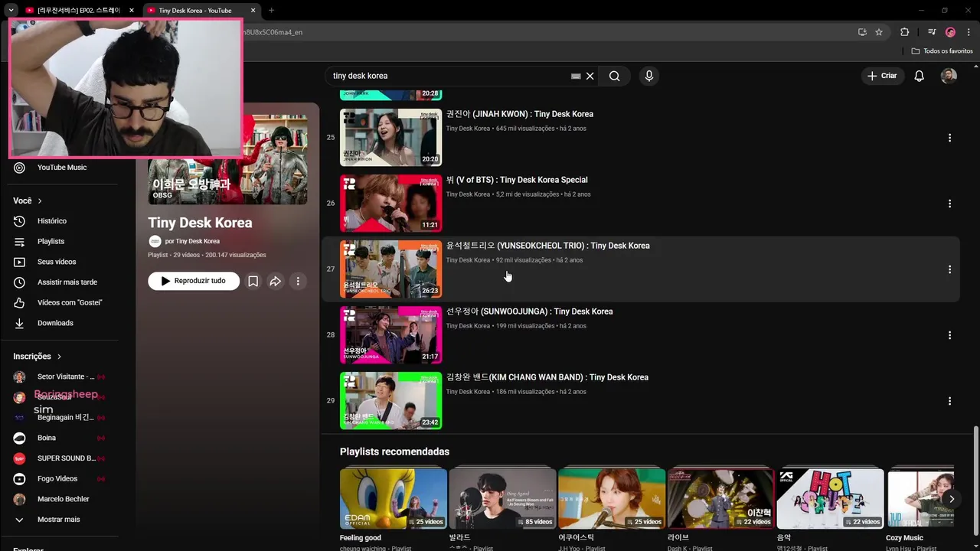This screenshot has height=551, width=980.
Task: Open YouTube Music in sidebar
Action: 62,168
